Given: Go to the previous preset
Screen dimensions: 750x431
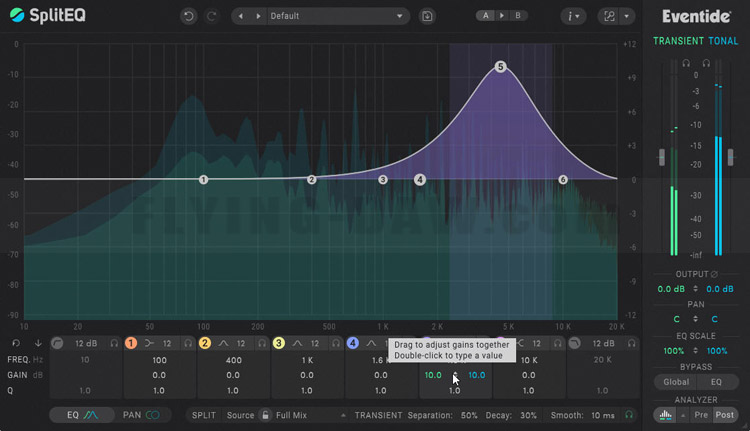Looking at the screenshot, I should pos(241,16).
